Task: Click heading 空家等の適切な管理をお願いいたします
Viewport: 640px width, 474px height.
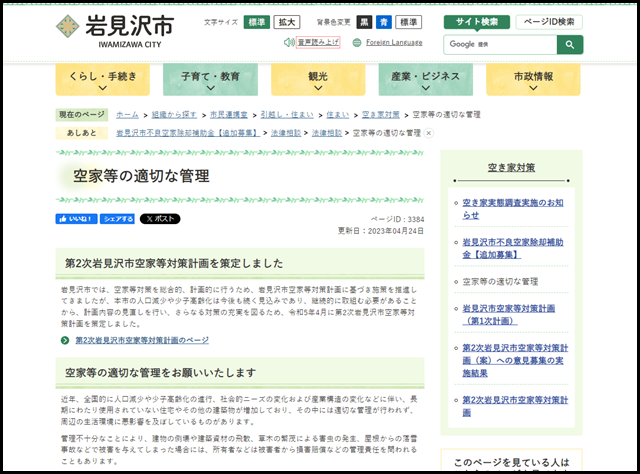Action: 160,372
